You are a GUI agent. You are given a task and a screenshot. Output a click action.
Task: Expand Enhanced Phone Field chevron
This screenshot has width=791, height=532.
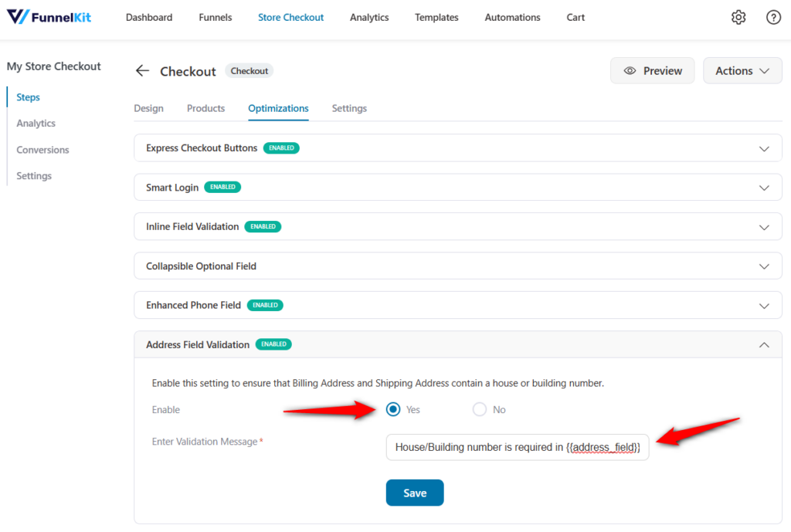point(764,306)
